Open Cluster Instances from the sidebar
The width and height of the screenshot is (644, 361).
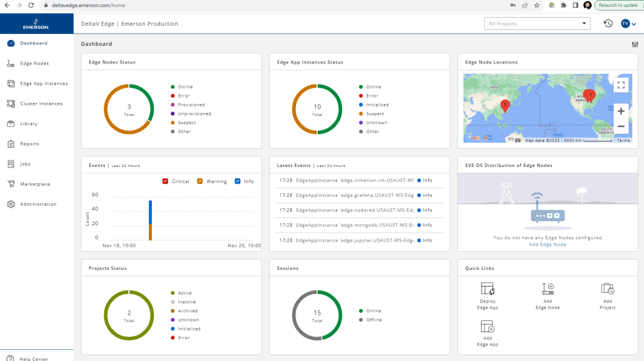(10, 103)
